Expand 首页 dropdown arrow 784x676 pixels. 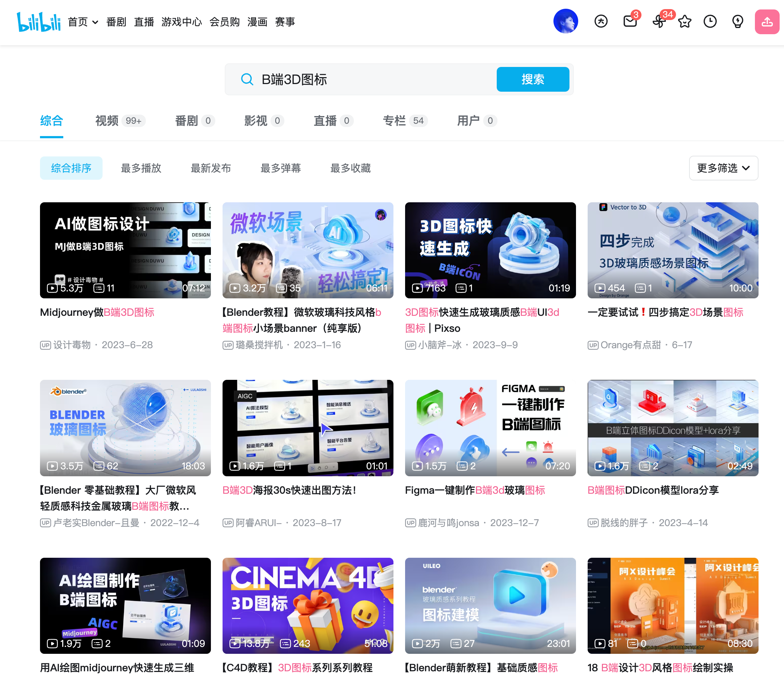point(95,22)
